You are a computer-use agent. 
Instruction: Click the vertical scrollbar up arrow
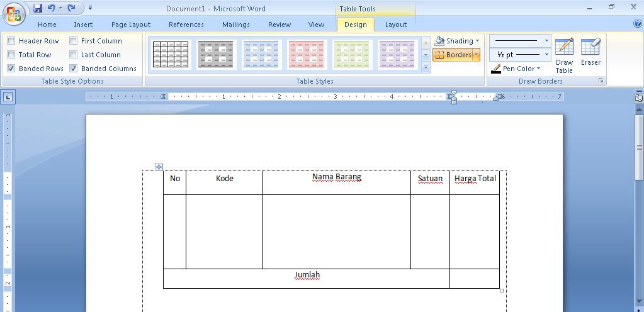tap(639, 108)
